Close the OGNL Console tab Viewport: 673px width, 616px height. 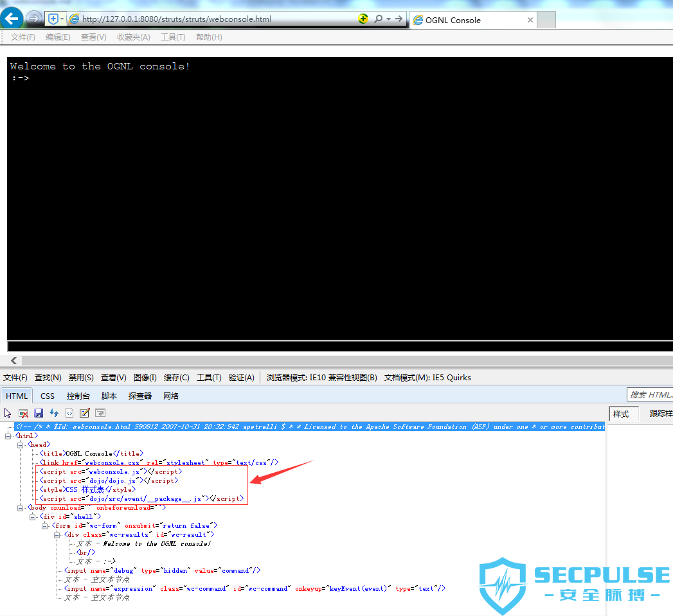coord(530,20)
